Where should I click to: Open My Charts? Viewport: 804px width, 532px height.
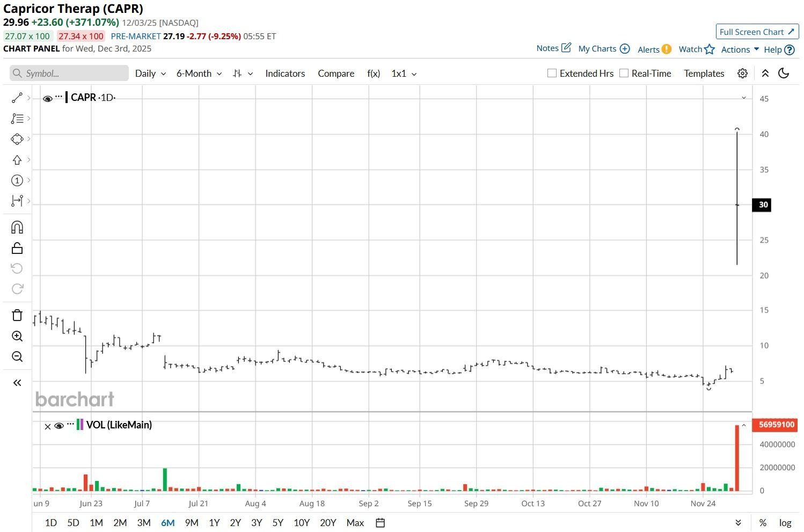604,49
